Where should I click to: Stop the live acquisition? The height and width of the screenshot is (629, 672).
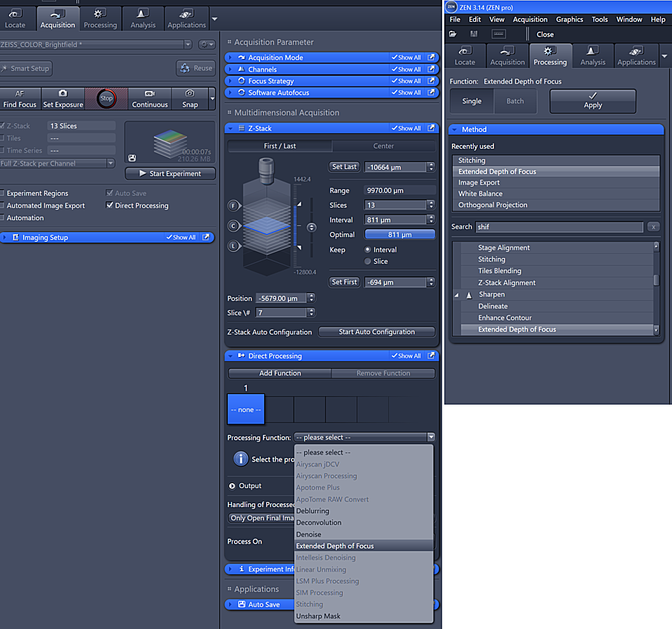pyautogui.click(x=107, y=98)
